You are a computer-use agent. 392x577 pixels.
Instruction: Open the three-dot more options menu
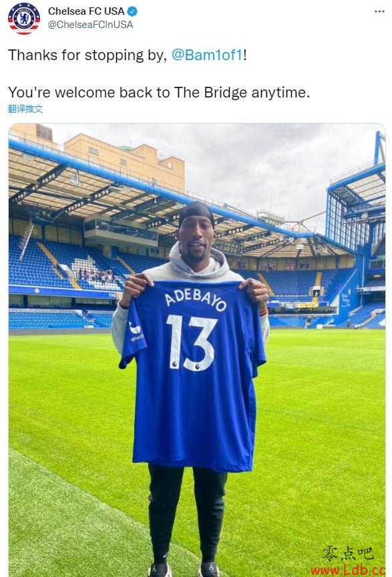pyautogui.click(x=379, y=11)
